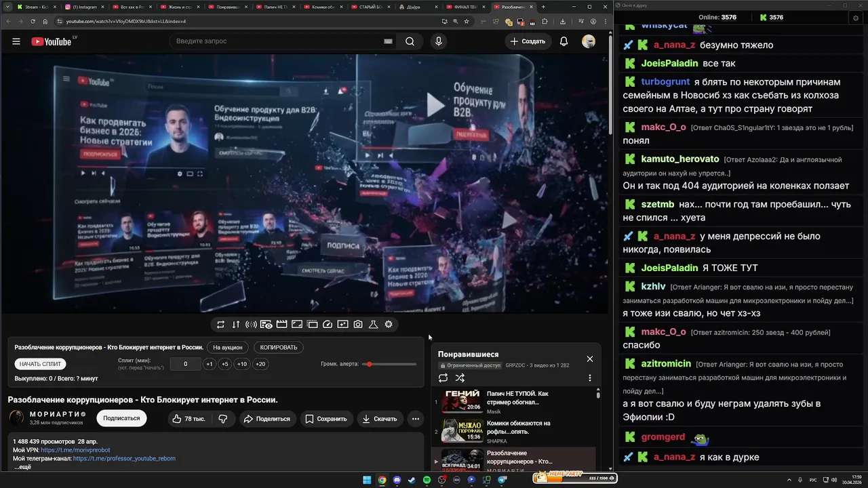Viewport: 868px width, 488px height.
Task: Open the flask experiments icon in player toolbar
Action: pos(373,325)
